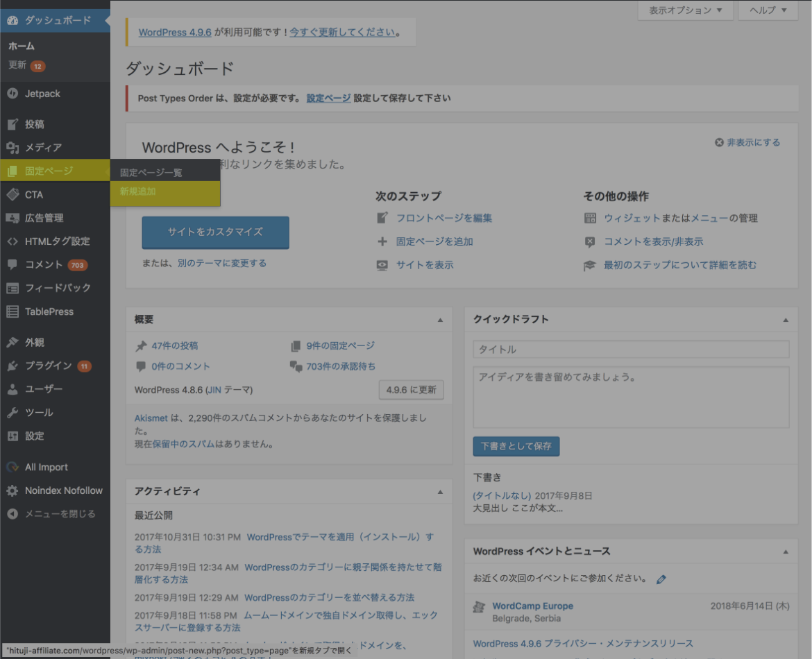Screen dimensions: 812x659
Task: Click the 投稿 pushpin-pencil icon
Action: coord(12,124)
